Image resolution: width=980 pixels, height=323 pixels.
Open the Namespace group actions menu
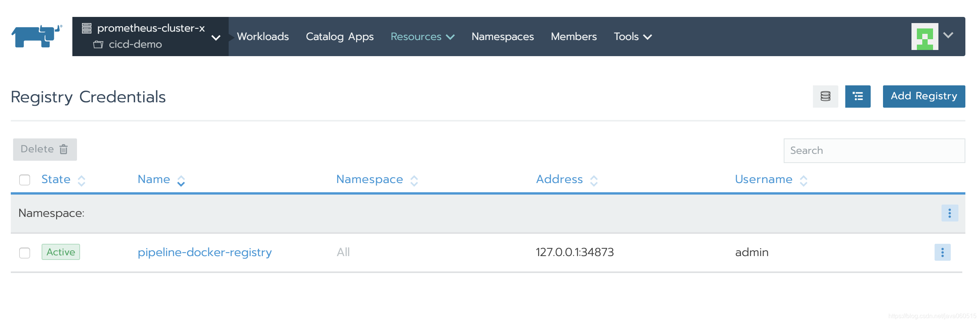coord(950,213)
